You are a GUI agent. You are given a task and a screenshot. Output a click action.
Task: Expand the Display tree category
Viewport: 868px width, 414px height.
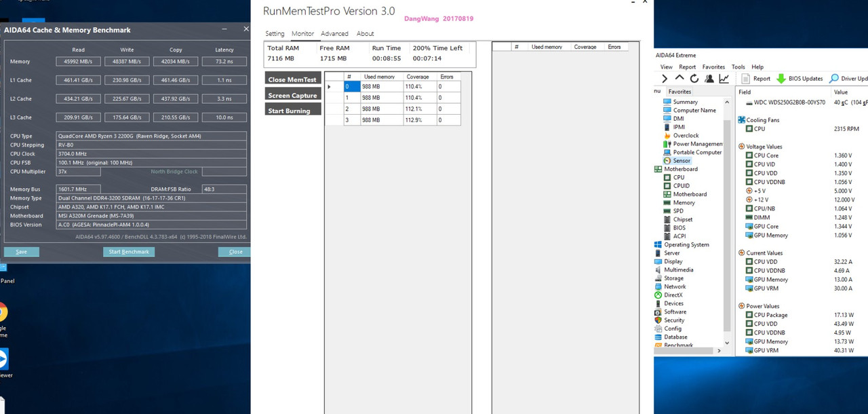tap(668, 261)
